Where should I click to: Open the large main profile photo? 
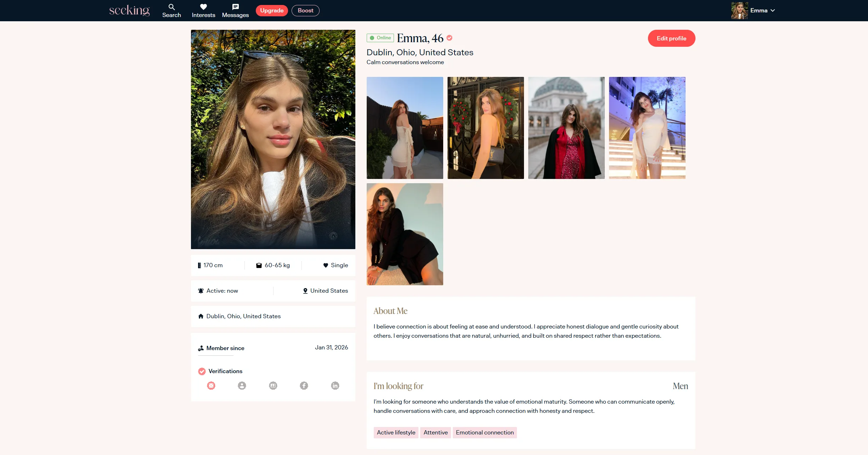click(273, 139)
